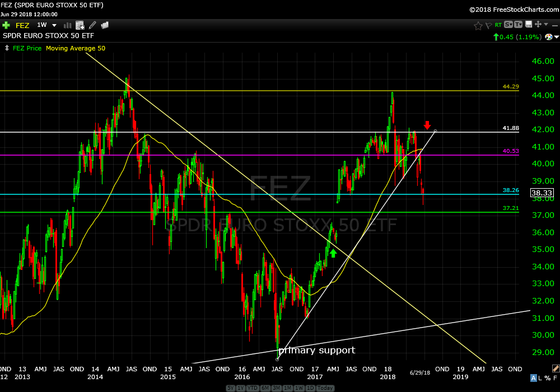Expand the 1W timeframe dropdown
The image size is (560, 392).
point(54,25)
